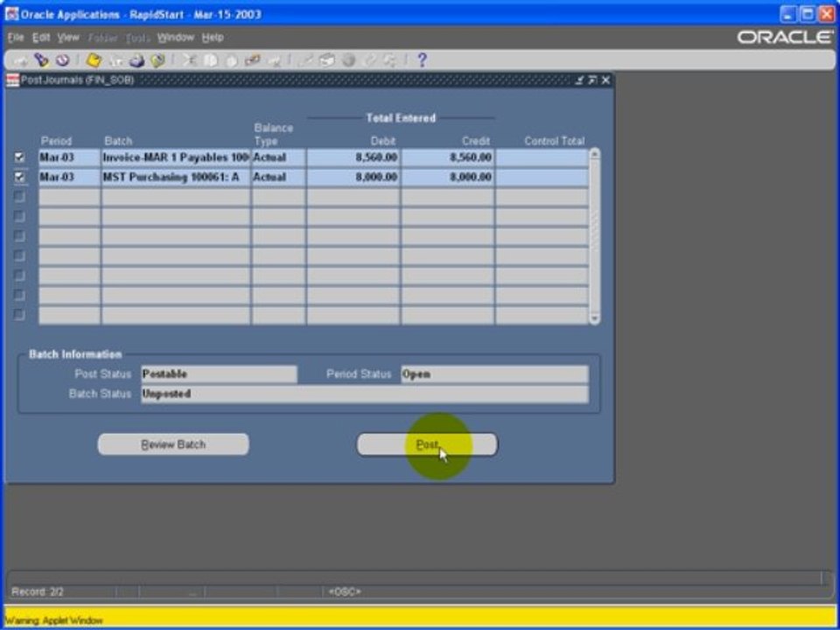840x630 pixels.
Task: Open the Folder menu
Action: click(x=102, y=38)
